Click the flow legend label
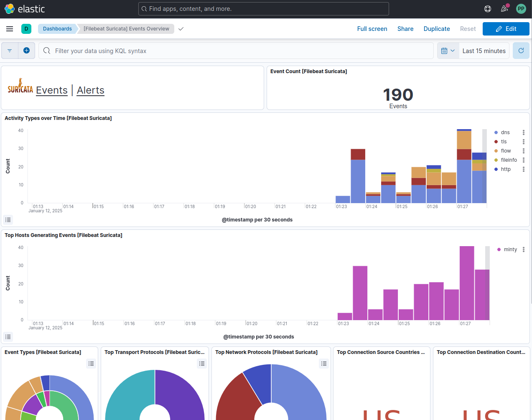532x420 pixels. pyautogui.click(x=506, y=151)
